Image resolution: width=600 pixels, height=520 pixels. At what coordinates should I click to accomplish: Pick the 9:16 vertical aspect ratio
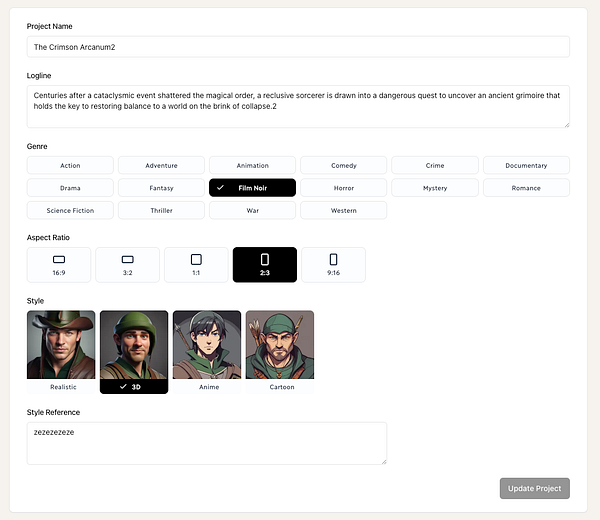pos(333,265)
